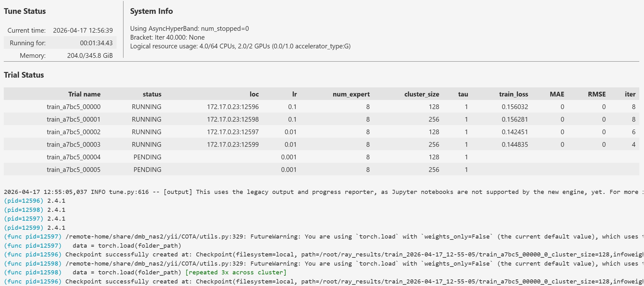Select current time value 2026-04-17 12:56:39
644x286 pixels.
(83, 30)
